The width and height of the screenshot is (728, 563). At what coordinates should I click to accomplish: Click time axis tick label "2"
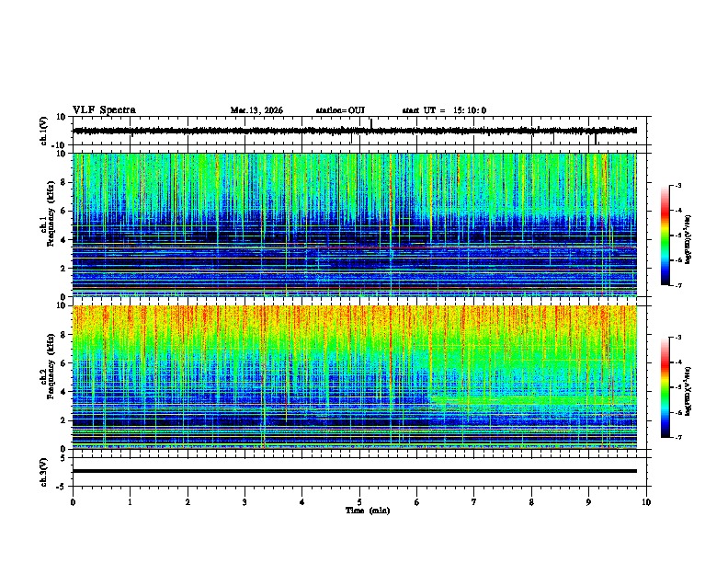[188, 502]
